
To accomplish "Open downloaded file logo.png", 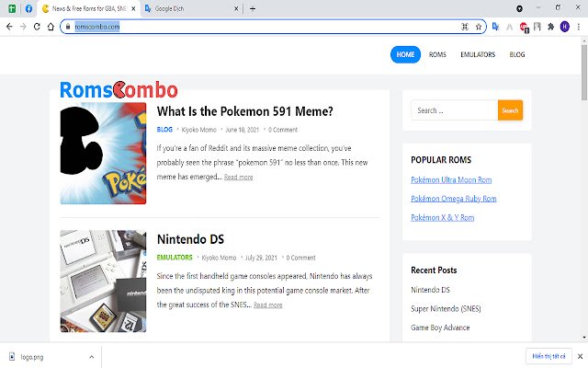I will click(32, 357).
